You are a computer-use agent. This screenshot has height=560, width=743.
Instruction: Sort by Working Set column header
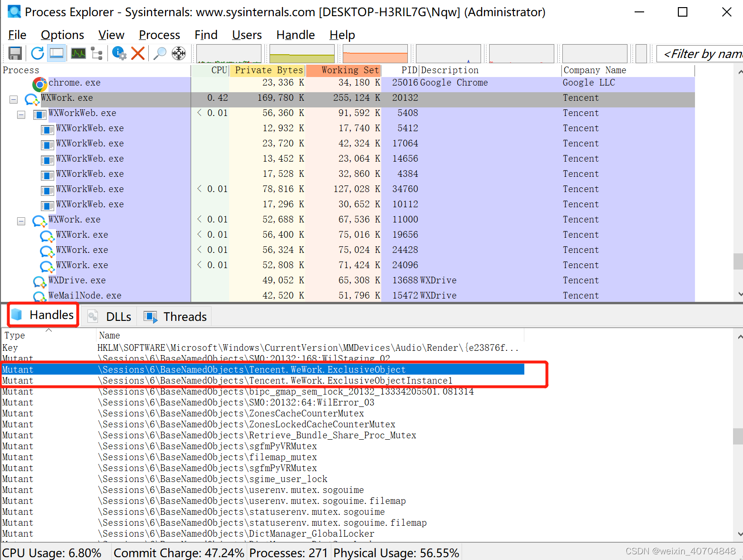343,70
